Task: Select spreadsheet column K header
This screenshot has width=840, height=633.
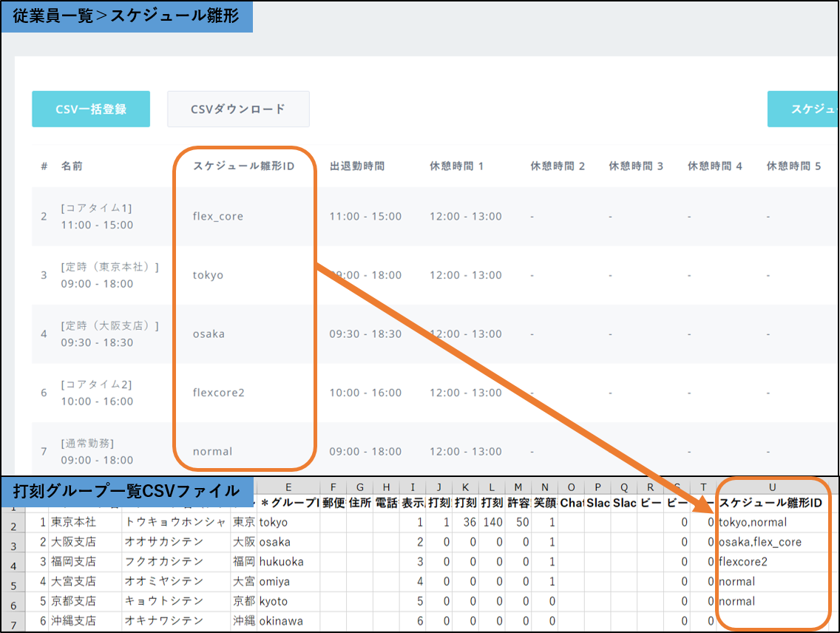Action: tap(466, 487)
